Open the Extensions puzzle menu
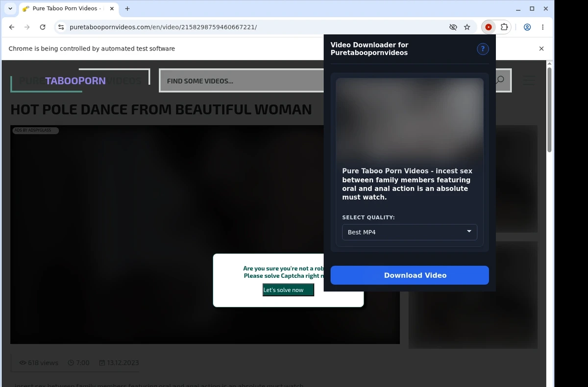Image resolution: width=588 pixels, height=387 pixels. click(x=504, y=27)
